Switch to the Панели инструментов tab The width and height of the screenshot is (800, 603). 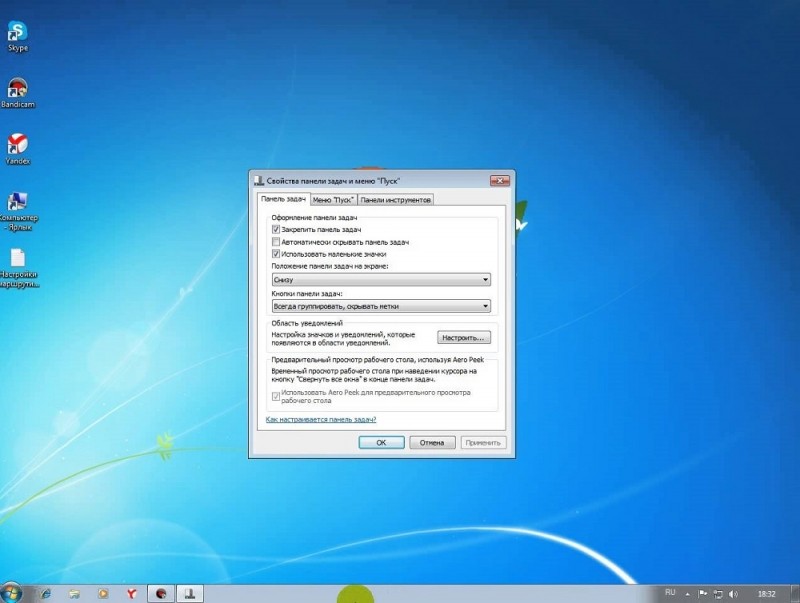[x=395, y=200]
